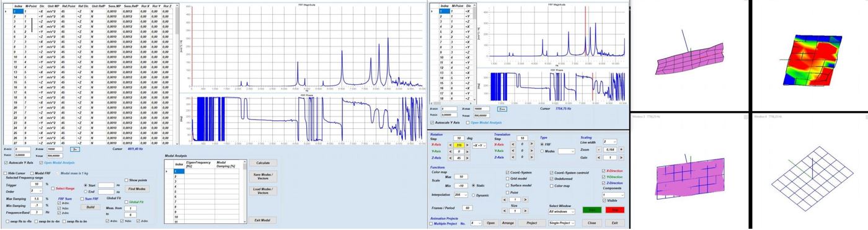Image resolution: width=868 pixels, height=230 pixels.
Task: Decrease the Z-Axis rotation with its left arrow
Action: (450, 157)
